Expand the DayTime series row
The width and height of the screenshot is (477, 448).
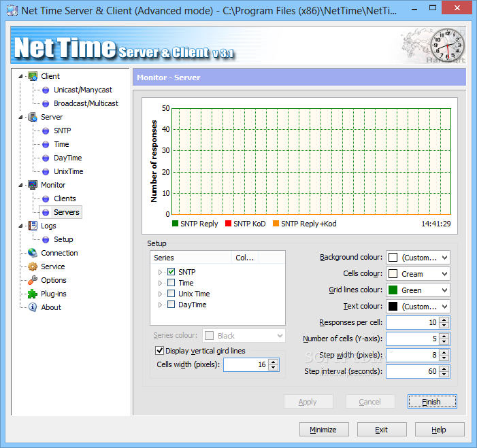click(160, 305)
